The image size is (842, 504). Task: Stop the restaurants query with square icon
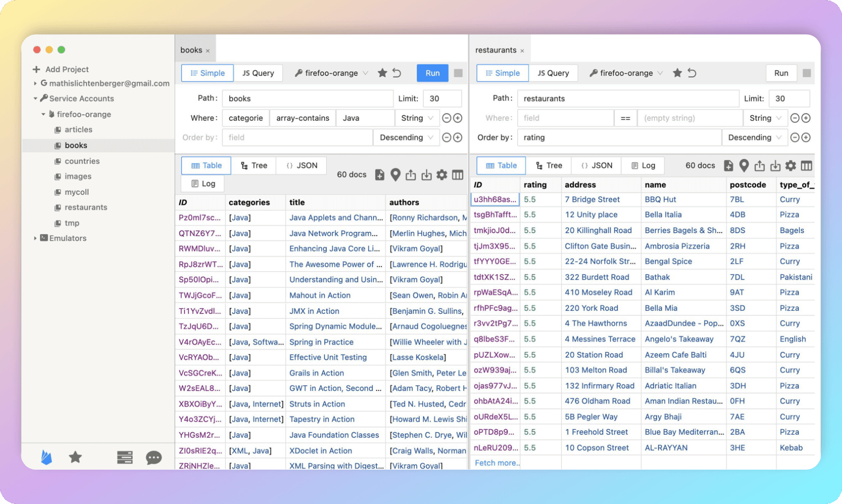(x=807, y=73)
